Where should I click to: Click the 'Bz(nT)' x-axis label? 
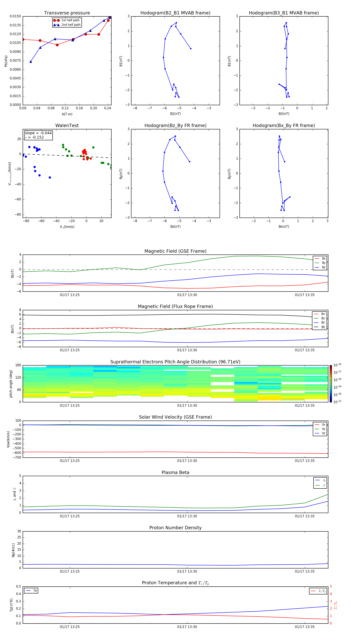point(175,227)
